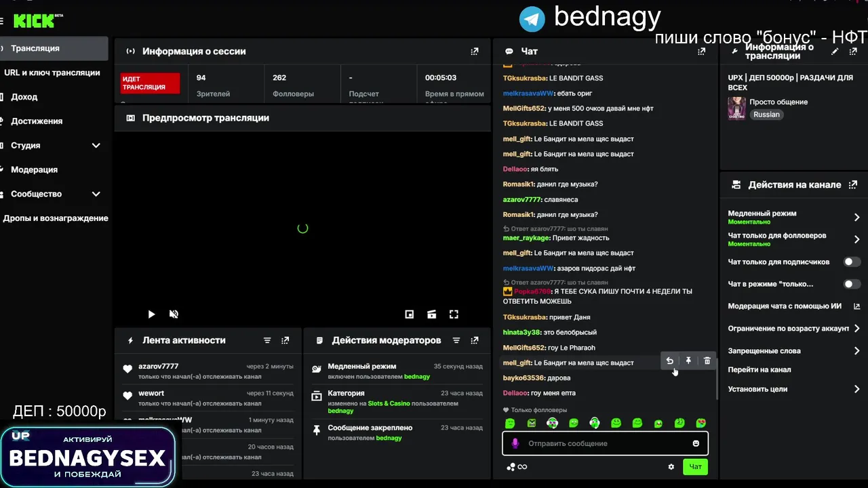Open the emoji picker in message box
The height and width of the screenshot is (488, 868).
click(x=696, y=443)
